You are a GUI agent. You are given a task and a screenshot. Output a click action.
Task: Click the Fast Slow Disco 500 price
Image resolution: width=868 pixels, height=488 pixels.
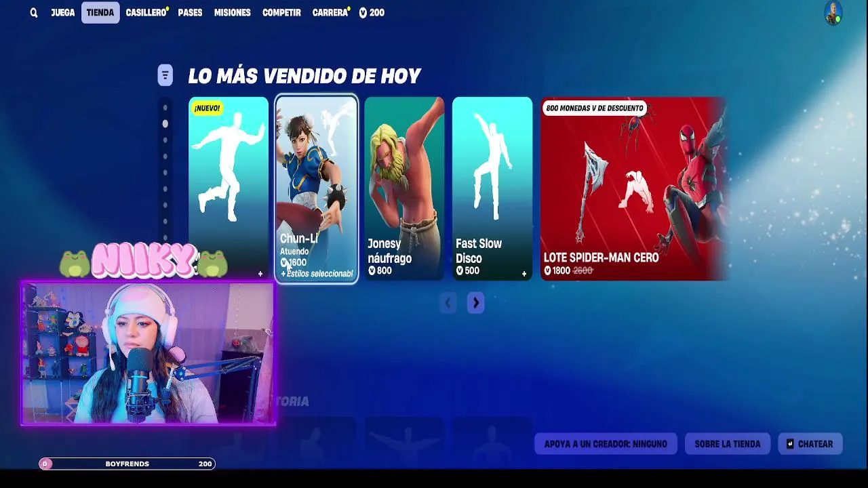(x=468, y=270)
